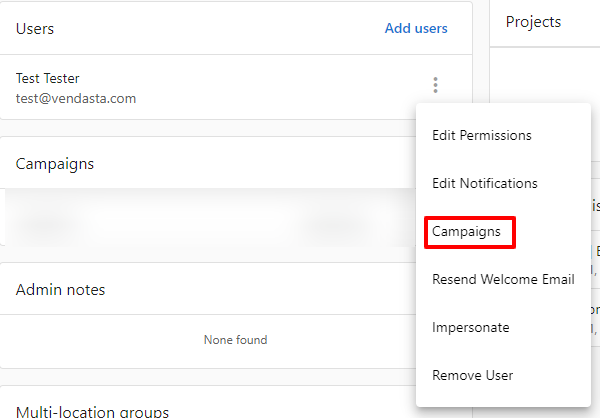Screen dimensions: 600x418
Task: Open the highlighted Campaigns menu option
Action: pos(466,232)
